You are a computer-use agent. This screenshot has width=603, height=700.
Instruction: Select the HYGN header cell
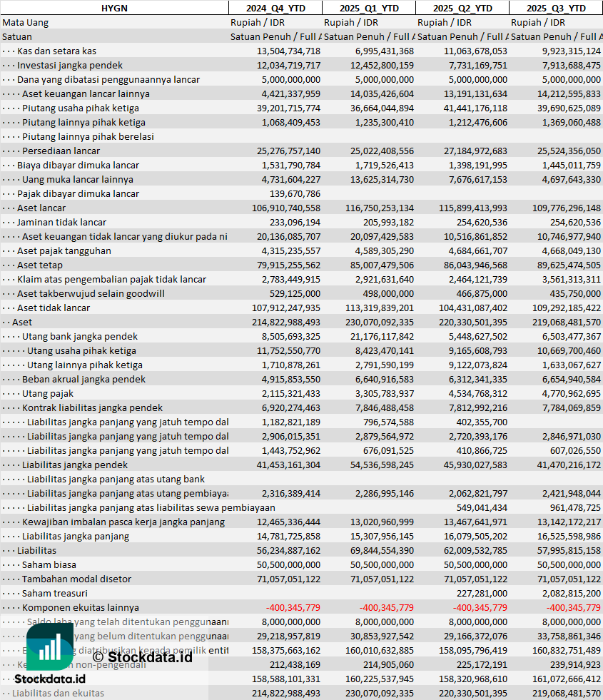114,8
